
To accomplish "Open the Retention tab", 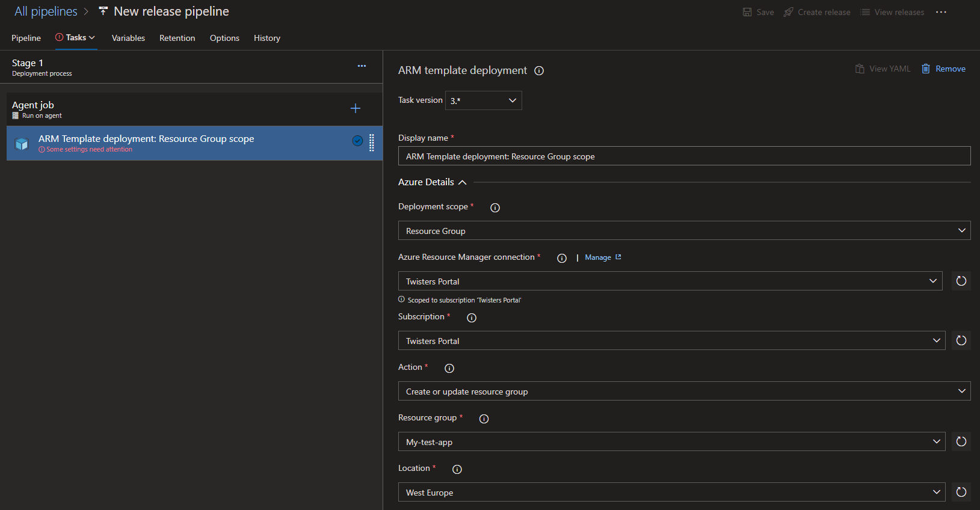I will point(177,38).
